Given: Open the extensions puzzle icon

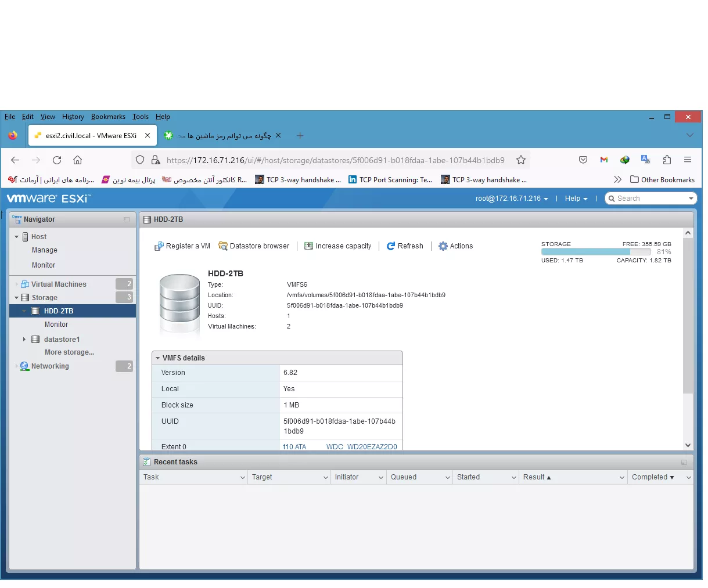Looking at the screenshot, I should coord(667,160).
